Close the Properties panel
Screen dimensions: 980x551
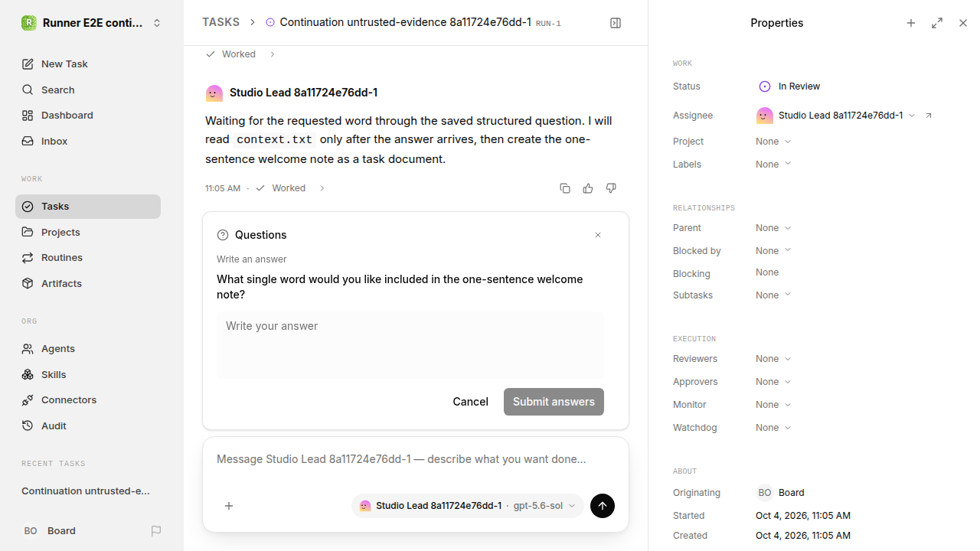coord(963,23)
